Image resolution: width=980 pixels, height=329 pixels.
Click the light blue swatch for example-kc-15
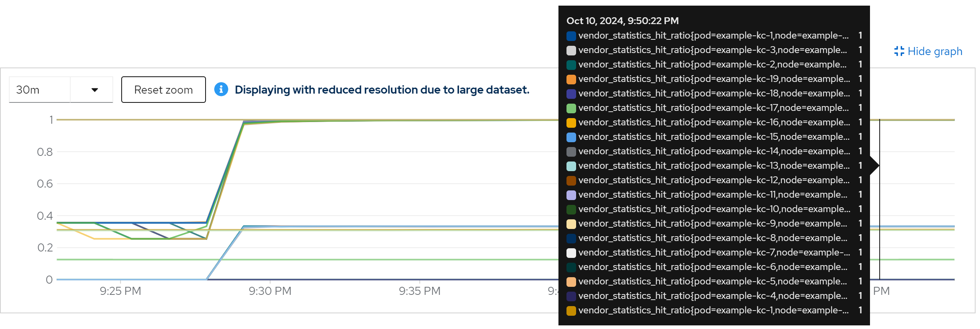(x=571, y=137)
